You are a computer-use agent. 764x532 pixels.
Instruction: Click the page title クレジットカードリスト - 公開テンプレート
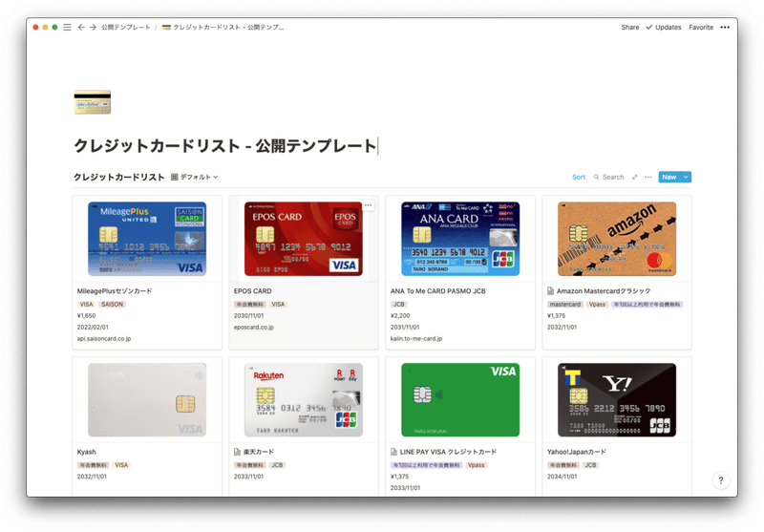(225, 146)
